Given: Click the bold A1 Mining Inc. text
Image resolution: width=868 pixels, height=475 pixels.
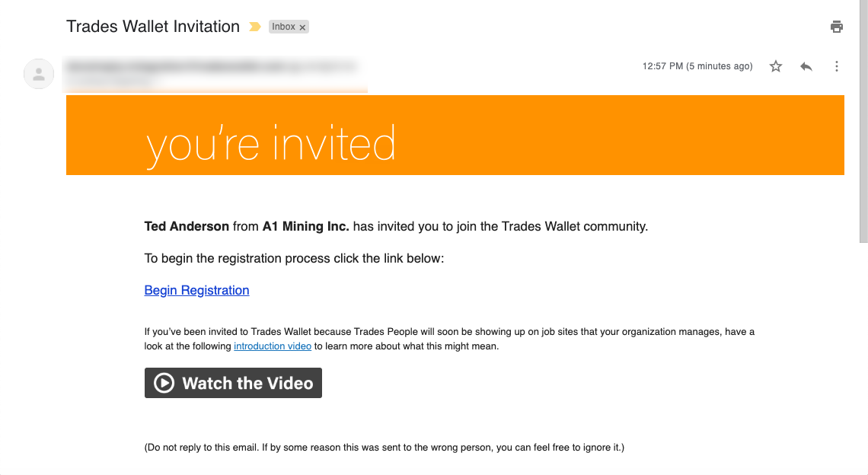Looking at the screenshot, I should point(305,226).
